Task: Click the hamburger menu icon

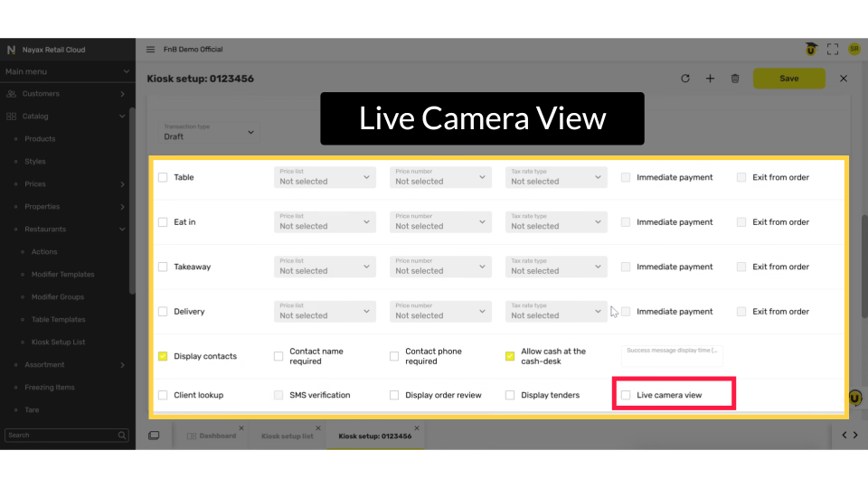Action: (x=151, y=50)
